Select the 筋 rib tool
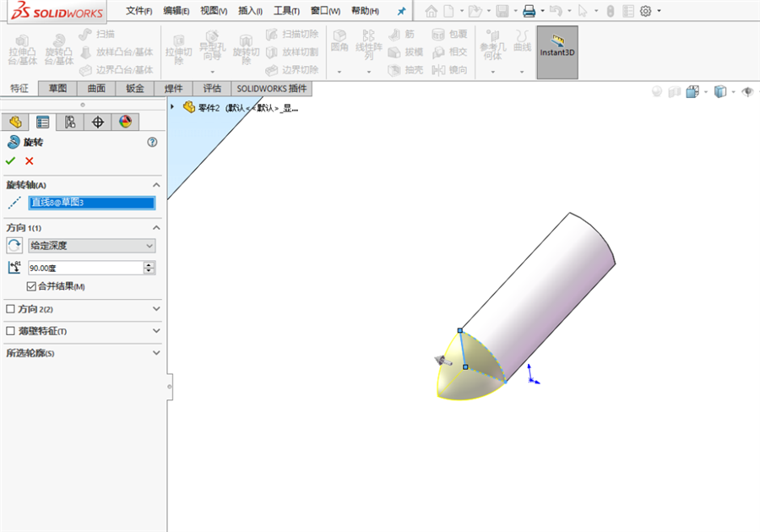Viewport: 760px width, 532px height. point(401,34)
